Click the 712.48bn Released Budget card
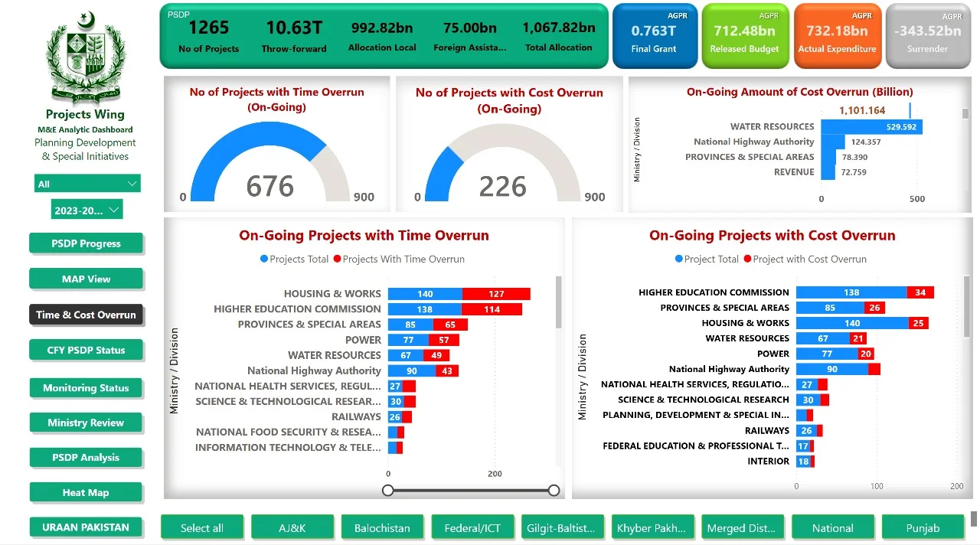The image size is (980, 545). [745, 36]
